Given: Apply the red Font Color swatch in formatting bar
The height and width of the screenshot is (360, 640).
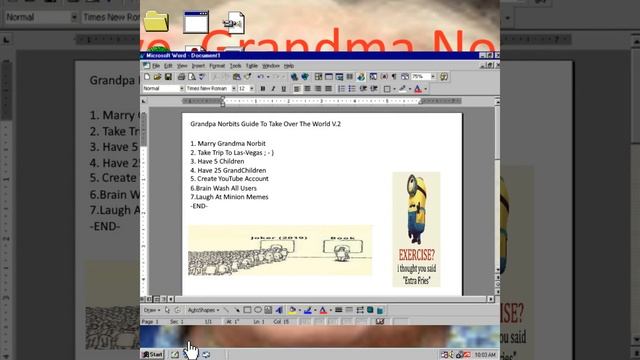Looking at the screenshot, I should (418, 89).
